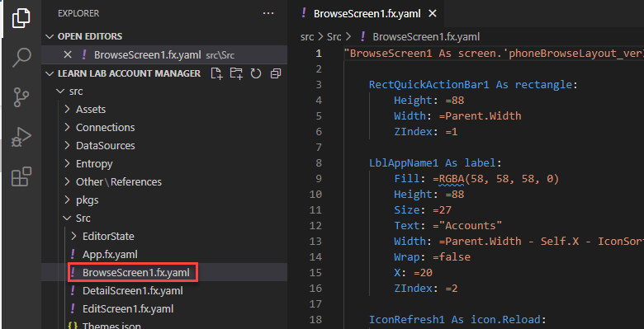The width and height of the screenshot is (644, 329).
Task: Click 'IconRefresh1 As icon.Reload' code line
Action: [x=457, y=320]
